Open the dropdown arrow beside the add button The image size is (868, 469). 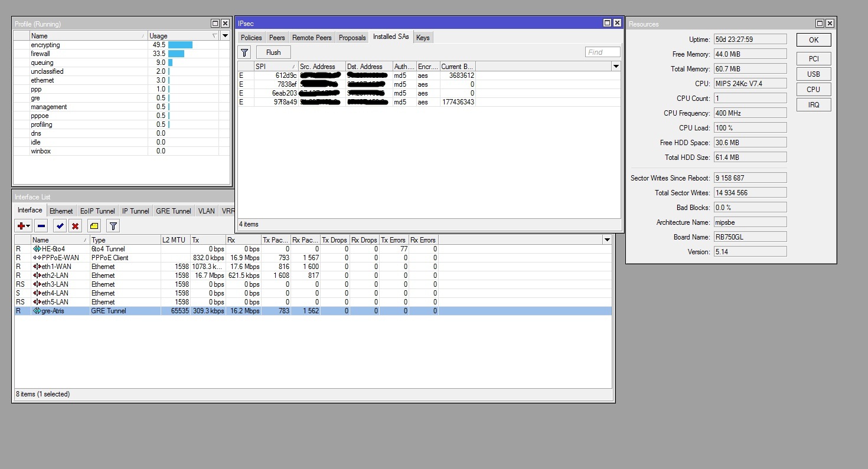(x=27, y=225)
